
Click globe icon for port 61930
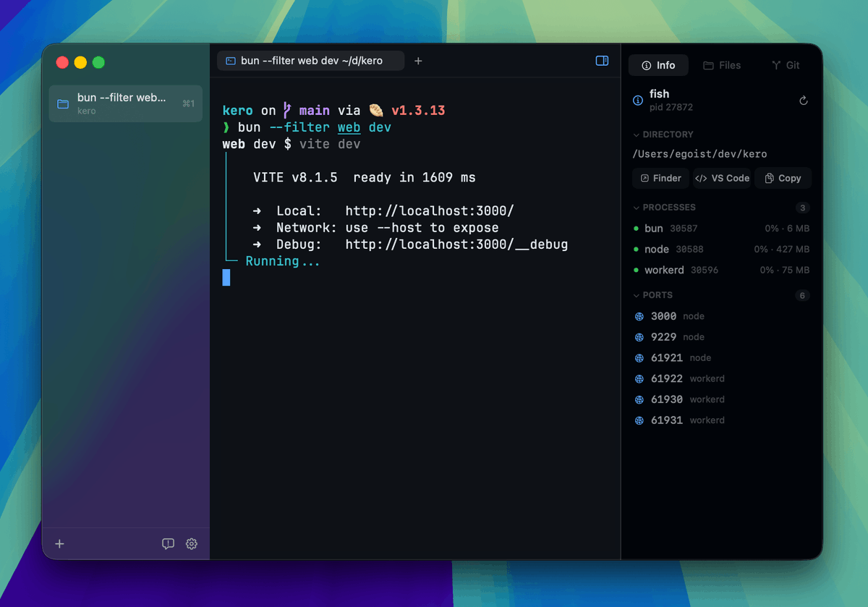[x=639, y=399]
